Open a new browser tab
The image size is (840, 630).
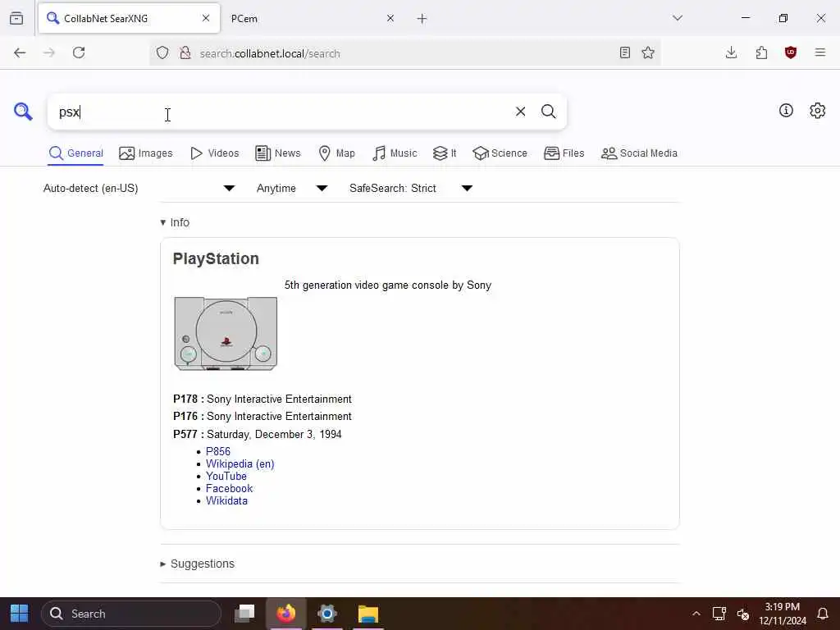coord(422,19)
